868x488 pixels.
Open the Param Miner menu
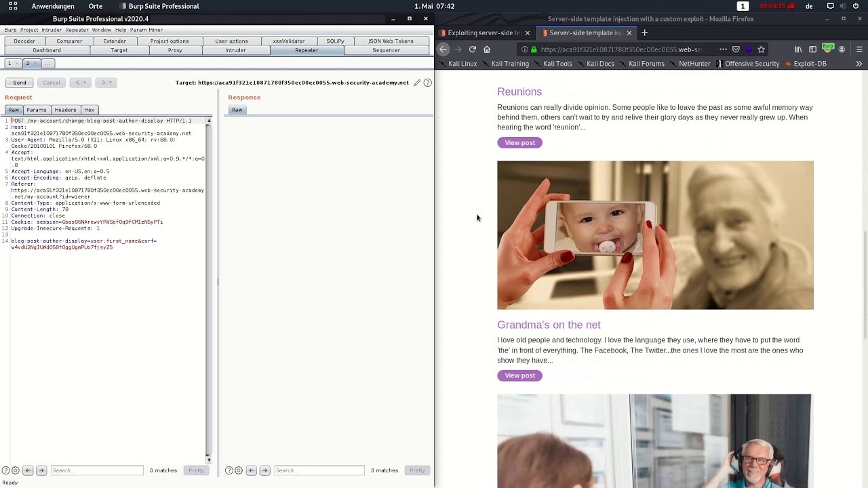[146, 30]
